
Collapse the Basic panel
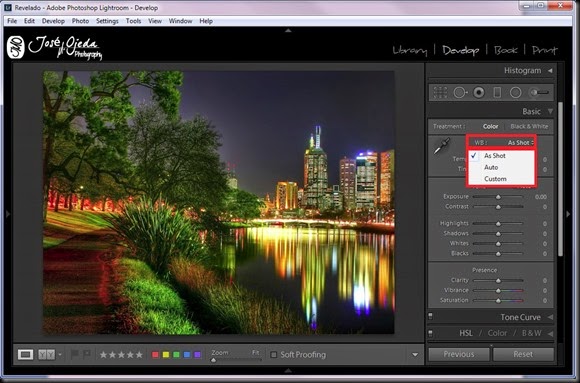point(550,111)
